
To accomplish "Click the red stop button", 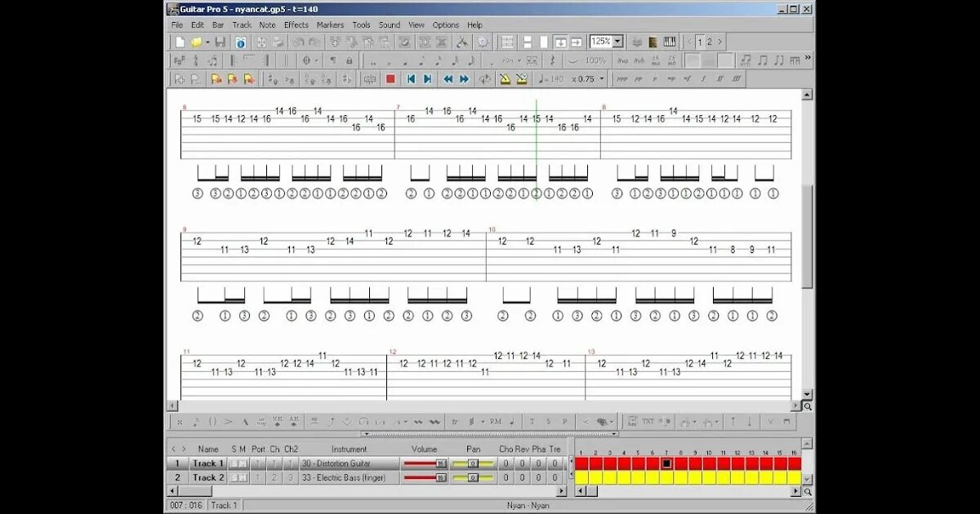I will (390, 79).
